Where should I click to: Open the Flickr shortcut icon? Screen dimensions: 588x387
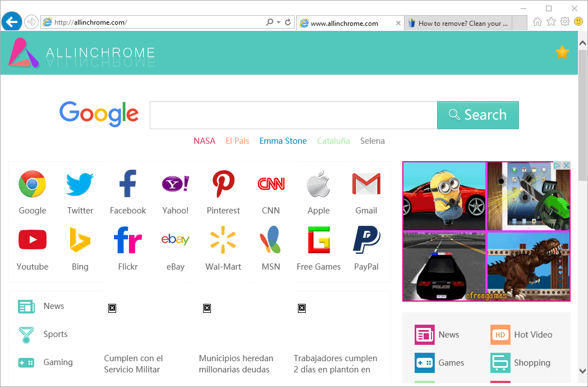pyautogui.click(x=128, y=239)
